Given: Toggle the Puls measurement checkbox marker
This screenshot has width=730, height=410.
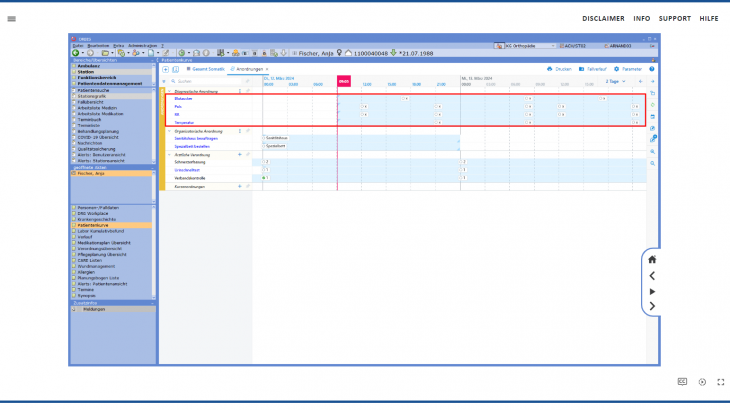Looking at the screenshot, I should click(x=365, y=106).
